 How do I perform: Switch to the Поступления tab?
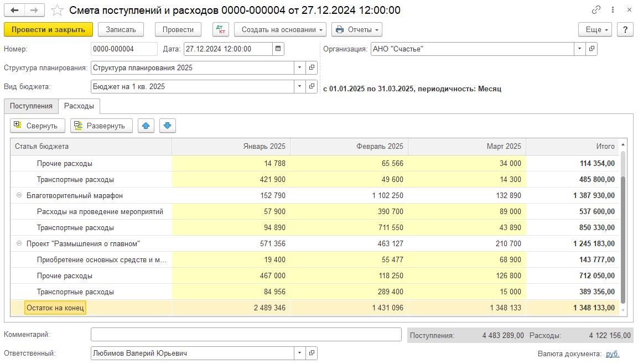(31, 106)
